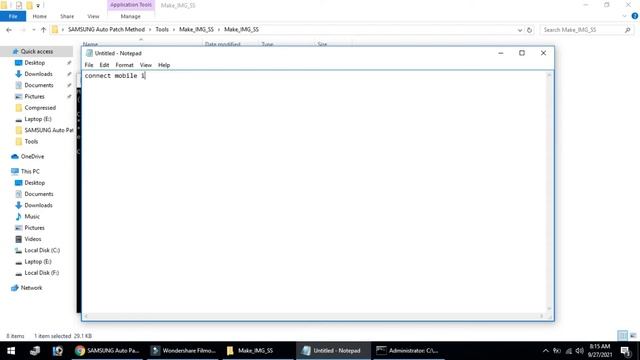Viewport: 640px width, 360px height.
Task: Open Explorer help question mark icon
Action: point(635,16)
